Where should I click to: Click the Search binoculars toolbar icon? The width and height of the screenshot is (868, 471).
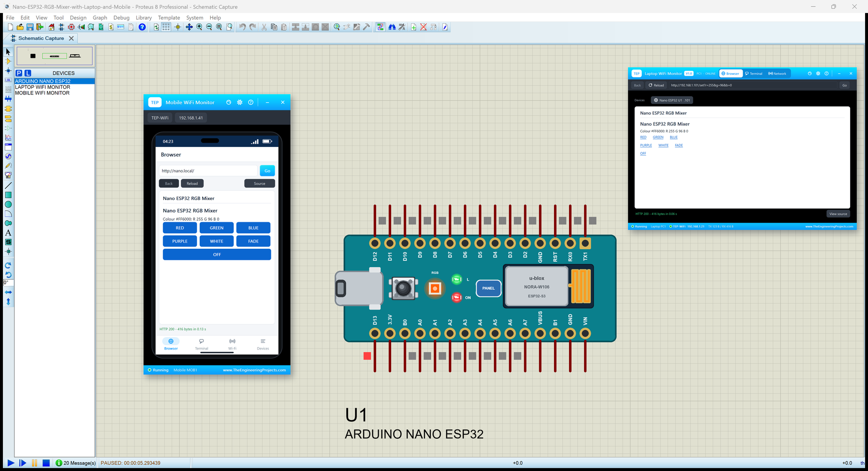click(x=392, y=27)
